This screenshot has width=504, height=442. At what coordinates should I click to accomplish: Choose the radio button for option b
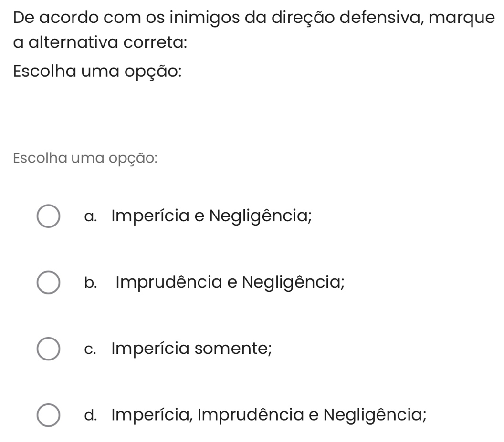coord(48,282)
